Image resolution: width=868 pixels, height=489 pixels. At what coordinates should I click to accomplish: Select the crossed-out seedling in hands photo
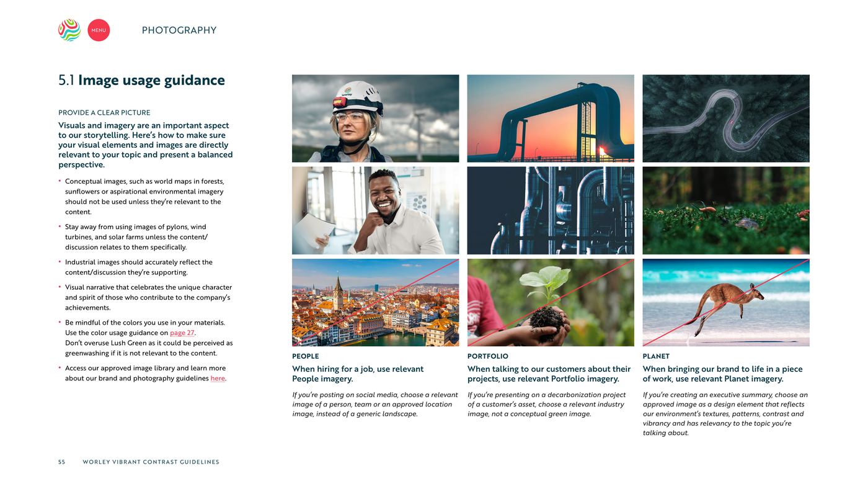coord(551,302)
